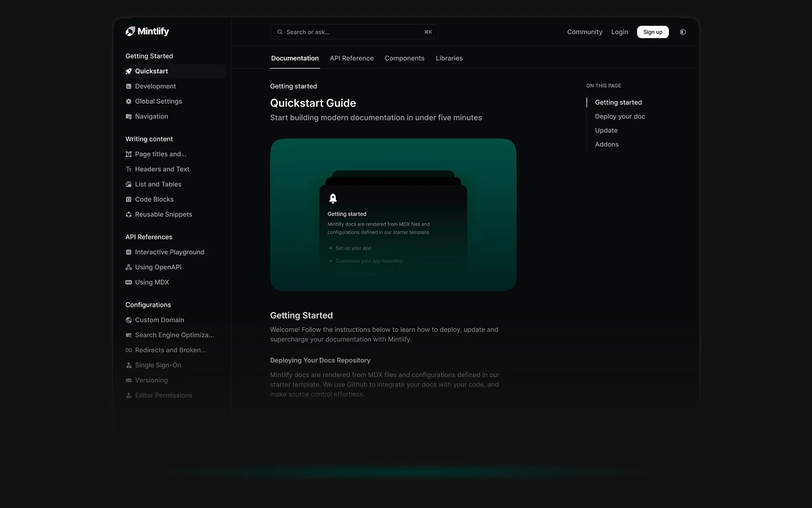
Task: Open the Global Settings page
Action: 158,102
